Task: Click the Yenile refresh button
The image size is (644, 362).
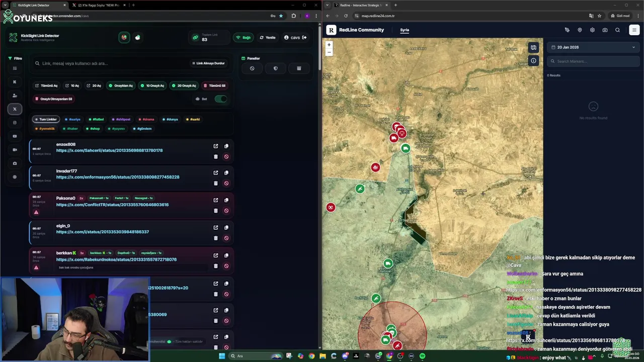Action: click(268, 38)
